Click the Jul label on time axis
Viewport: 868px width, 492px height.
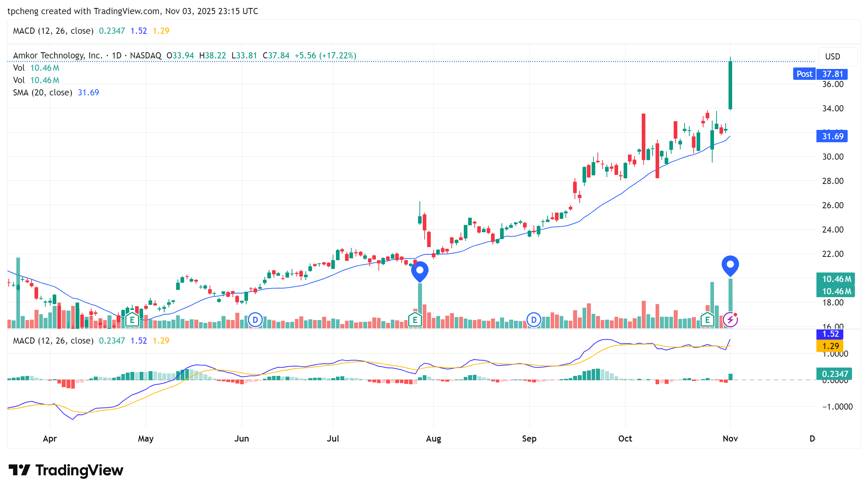[333, 439]
